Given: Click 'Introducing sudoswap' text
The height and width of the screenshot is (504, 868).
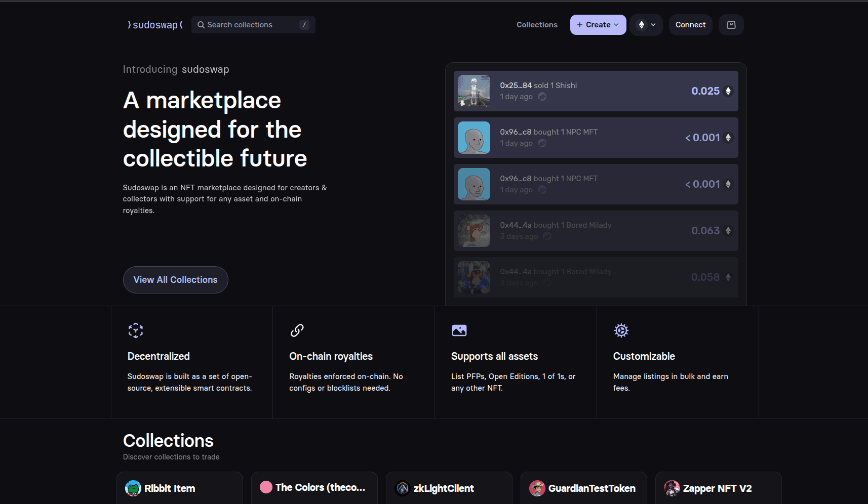Looking at the screenshot, I should (176, 69).
